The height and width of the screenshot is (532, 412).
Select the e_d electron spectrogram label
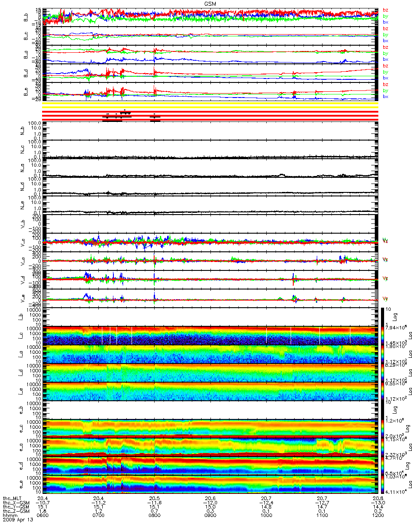click(x=20, y=466)
